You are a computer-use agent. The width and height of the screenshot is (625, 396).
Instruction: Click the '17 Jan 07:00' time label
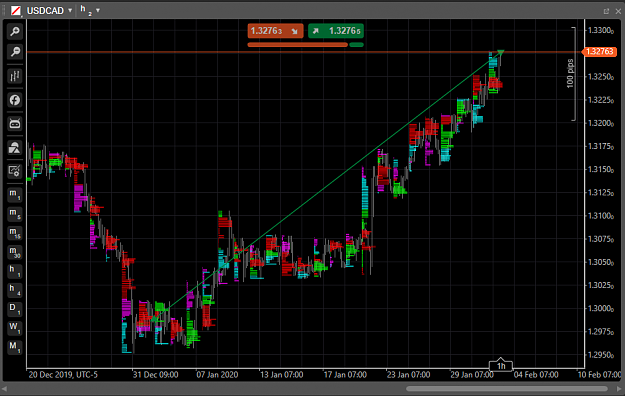tap(345, 375)
